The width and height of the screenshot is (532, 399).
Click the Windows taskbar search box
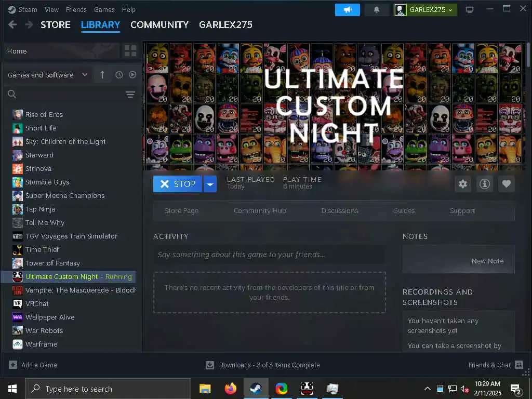108,389
